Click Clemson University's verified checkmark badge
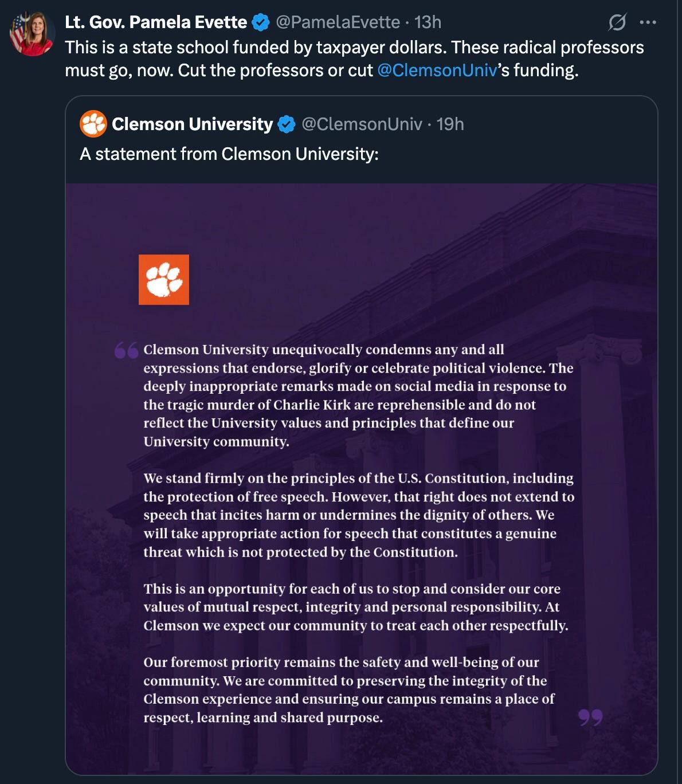 pos(286,124)
